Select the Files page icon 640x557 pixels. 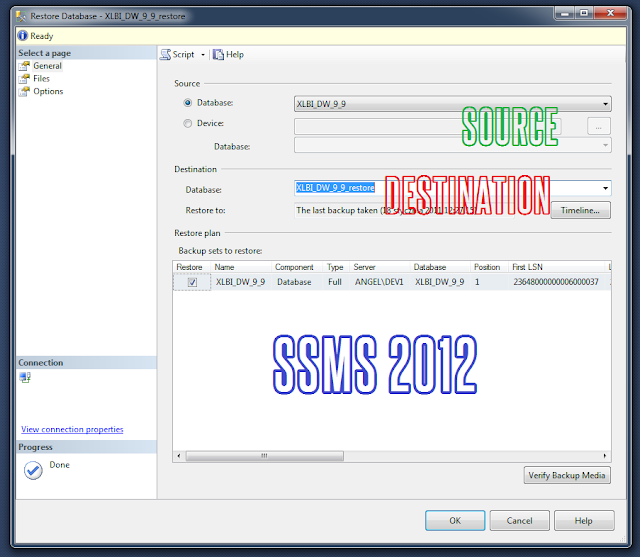[x=24, y=79]
